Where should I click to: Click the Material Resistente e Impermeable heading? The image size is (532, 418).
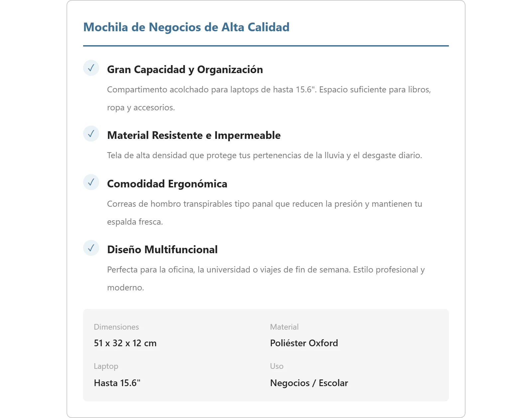pos(194,135)
